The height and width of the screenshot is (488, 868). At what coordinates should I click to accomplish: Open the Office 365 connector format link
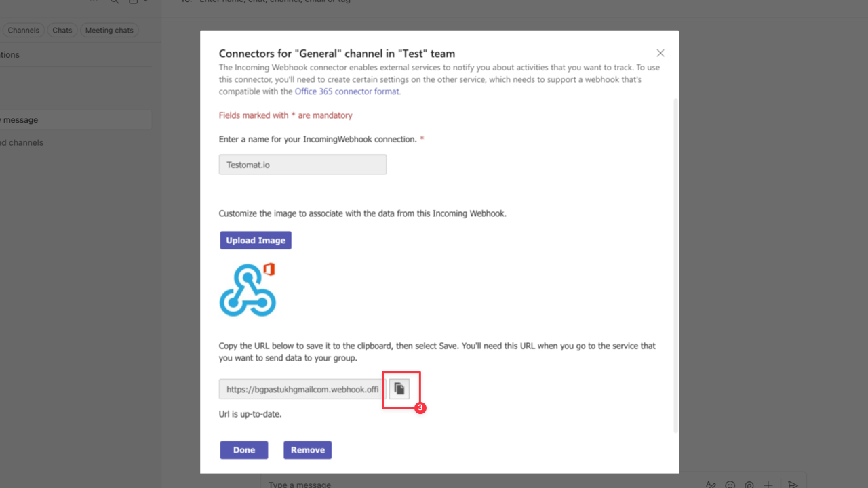(x=347, y=91)
